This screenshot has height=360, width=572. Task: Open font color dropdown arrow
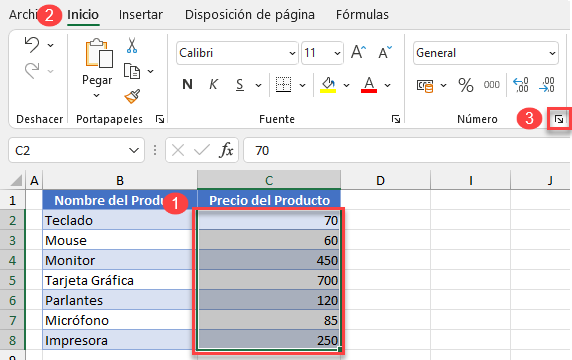click(x=387, y=85)
